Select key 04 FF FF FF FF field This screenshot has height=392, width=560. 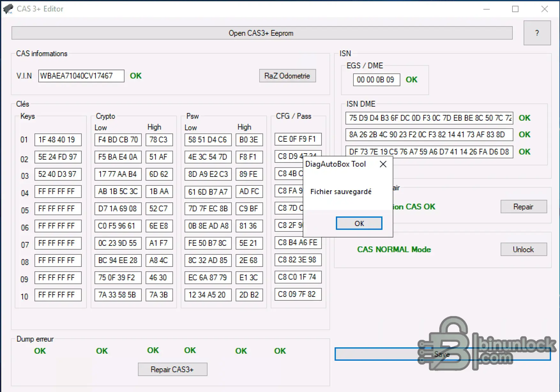[x=58, y=192]
